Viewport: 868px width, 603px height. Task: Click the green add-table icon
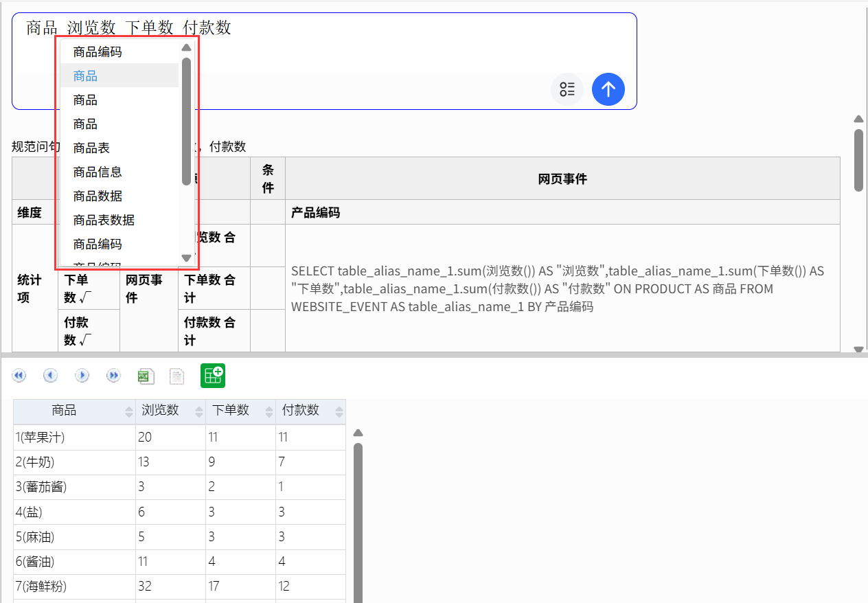[x=213, y=375]
